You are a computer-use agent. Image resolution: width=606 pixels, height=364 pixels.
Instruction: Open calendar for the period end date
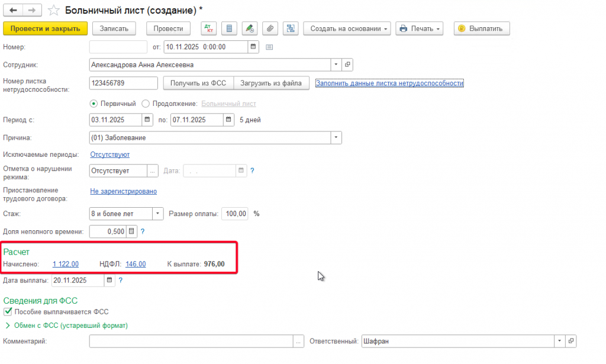[x=228, y=120]
